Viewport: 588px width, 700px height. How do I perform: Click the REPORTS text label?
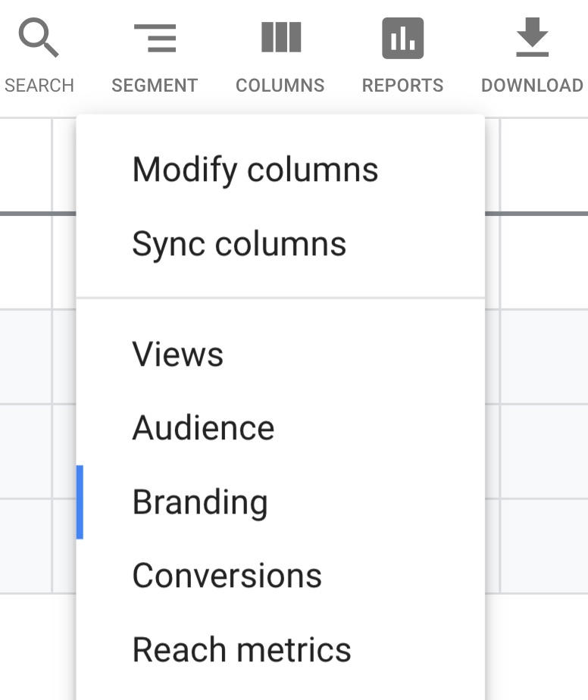tap(402, 86)
